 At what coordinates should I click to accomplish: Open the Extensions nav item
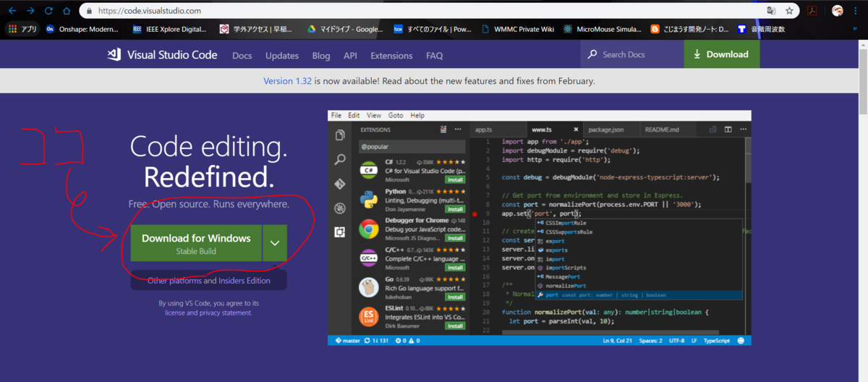click(x=391, y=56)
